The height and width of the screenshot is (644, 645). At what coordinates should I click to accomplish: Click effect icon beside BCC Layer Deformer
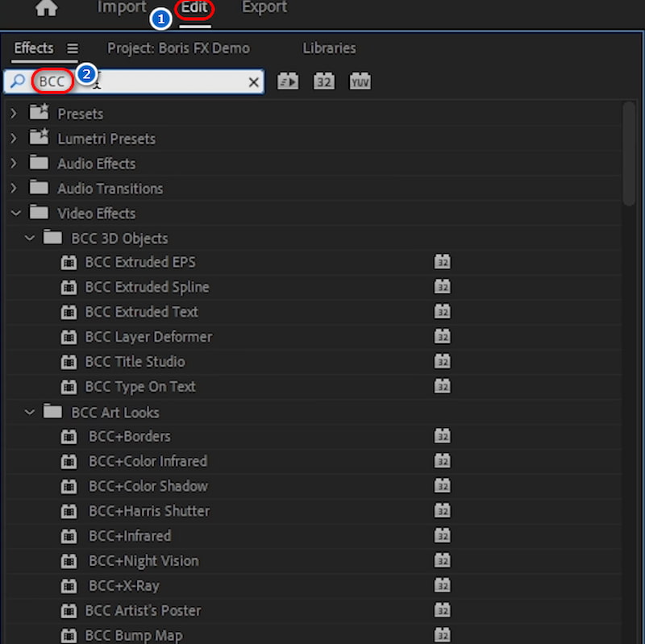pos(69,337)
